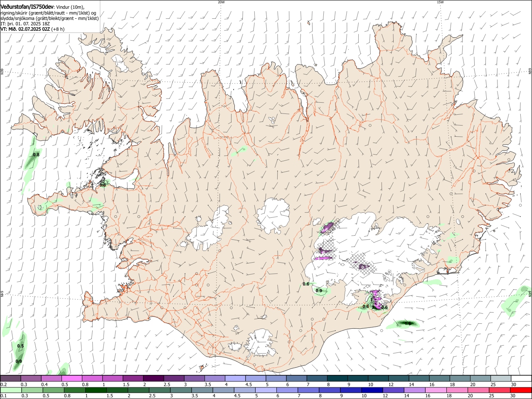Viewport: 532px width, 399px height.
Task: Select the dusty purple 0.2 swatch in upper legend
Action: pos(10,378)
